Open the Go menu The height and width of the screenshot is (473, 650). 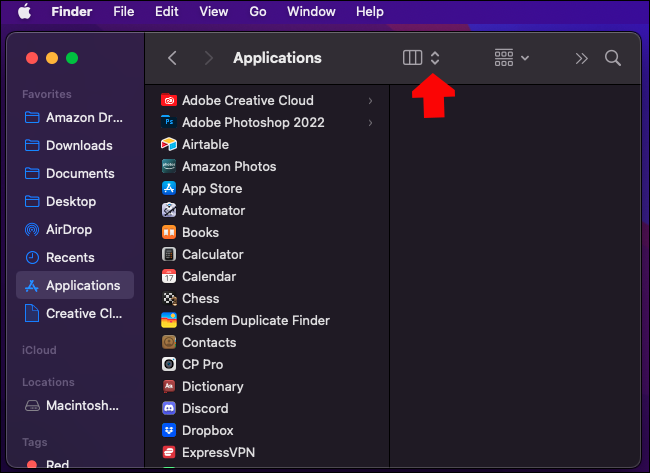coord(258,11)
